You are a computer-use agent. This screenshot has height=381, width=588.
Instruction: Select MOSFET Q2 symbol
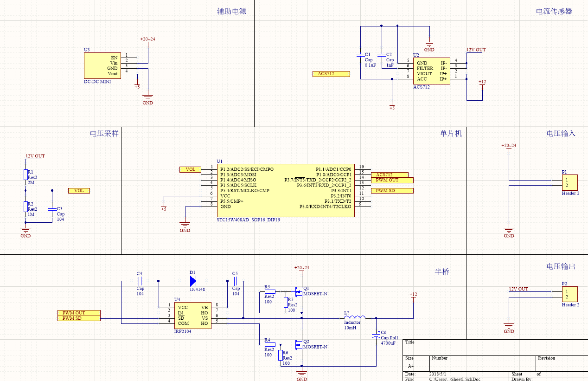pyautogui.click(x=299, y=344)
